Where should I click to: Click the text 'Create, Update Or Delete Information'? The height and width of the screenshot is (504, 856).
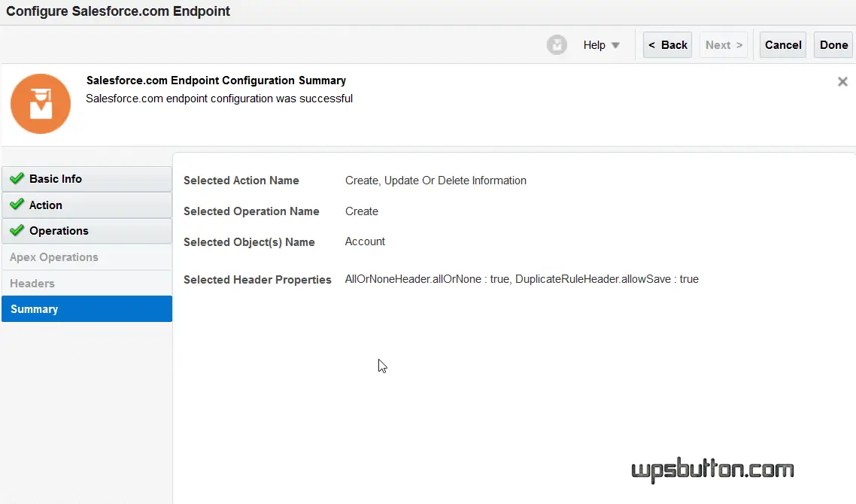(436, 181)
